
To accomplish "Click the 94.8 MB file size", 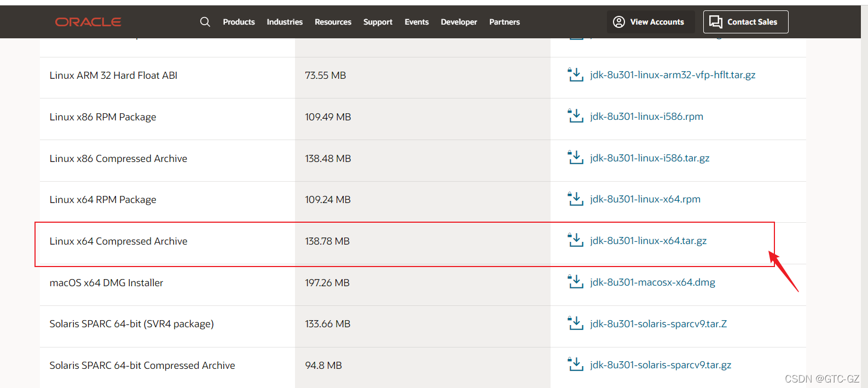I will (x=323, y=366).
